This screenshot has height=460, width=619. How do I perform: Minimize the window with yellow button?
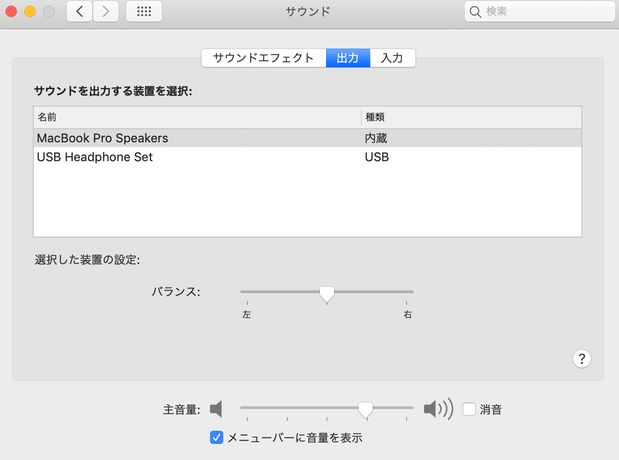[x=30, y=11]
